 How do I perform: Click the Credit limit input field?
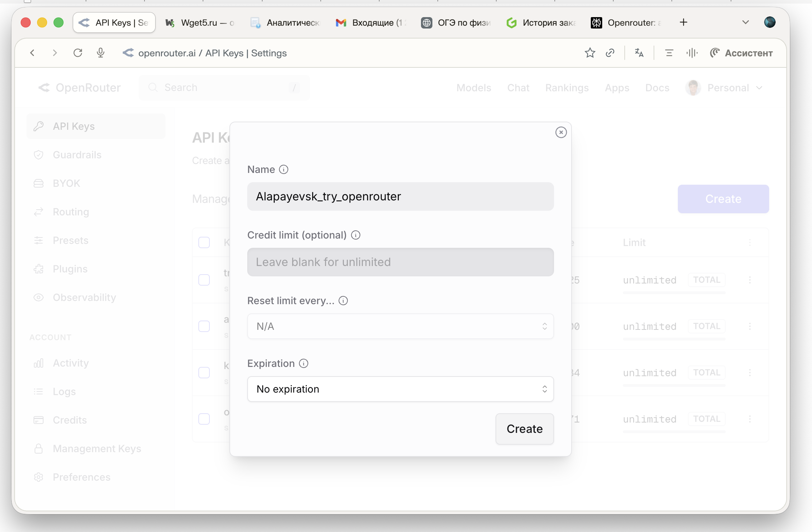coord(400,262)
